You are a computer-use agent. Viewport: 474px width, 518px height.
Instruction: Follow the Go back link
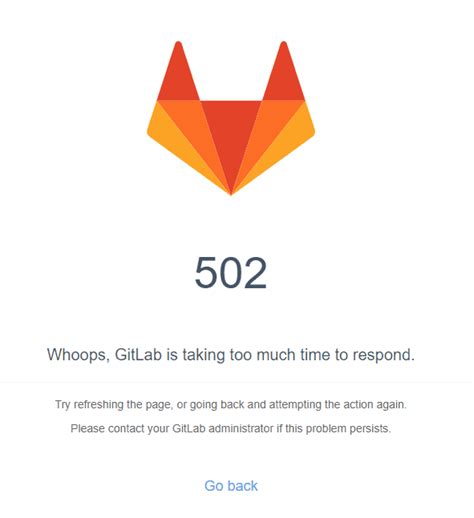pyautogui.click(x=231, y=486)
